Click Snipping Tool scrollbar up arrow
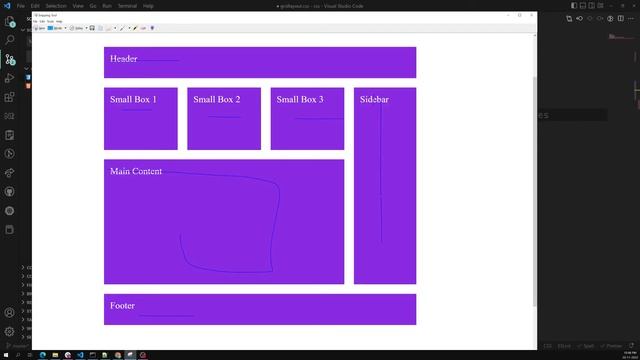This screenshot has height=360, width=640. pos(534,36)
